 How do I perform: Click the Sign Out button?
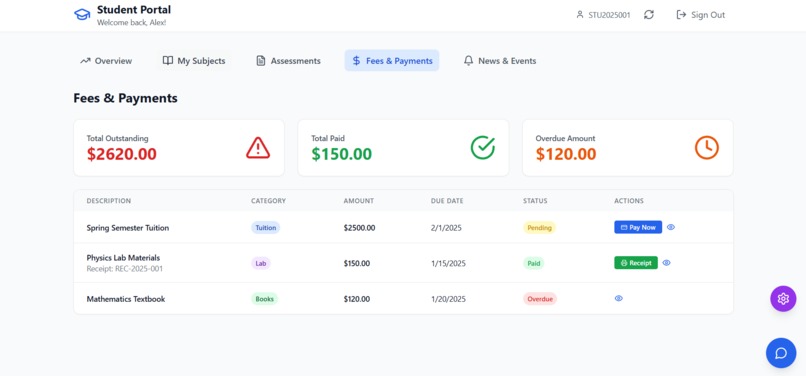tap(700, 15)
